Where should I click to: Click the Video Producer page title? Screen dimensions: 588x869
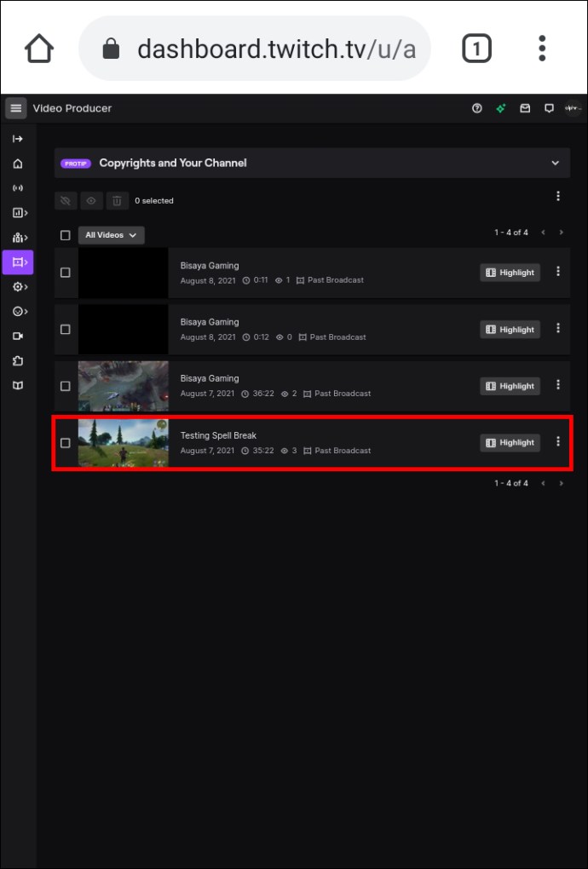tap(72, 108)
